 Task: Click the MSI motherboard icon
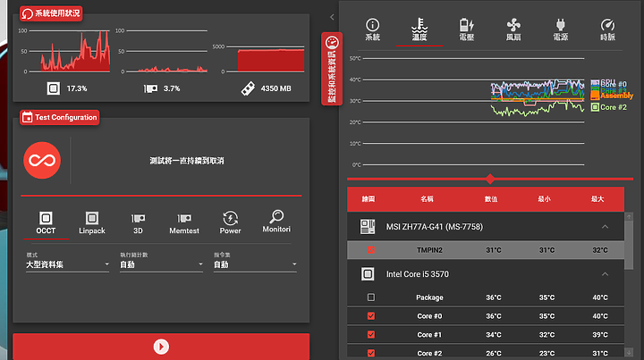tap(368, 227)
